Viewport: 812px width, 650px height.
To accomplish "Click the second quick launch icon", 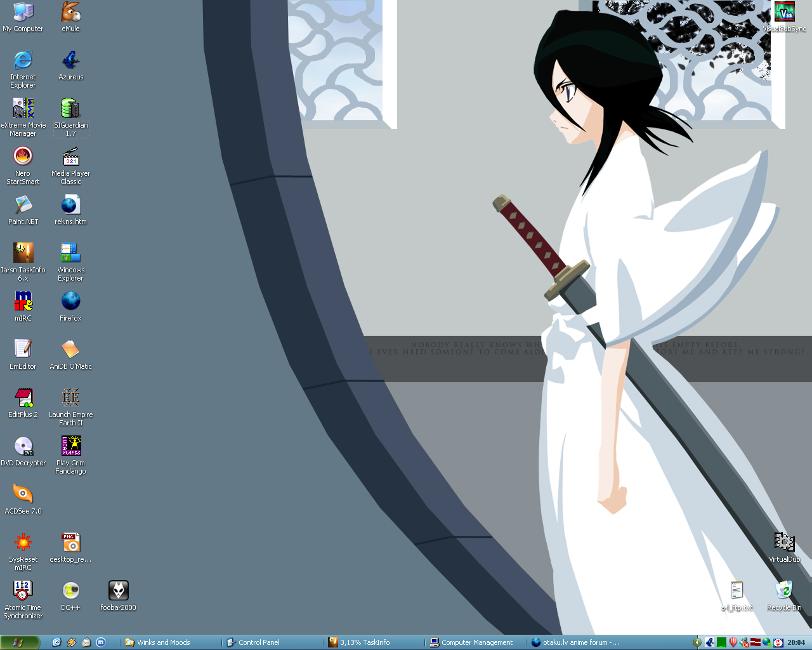I will [x=71, y=642].
